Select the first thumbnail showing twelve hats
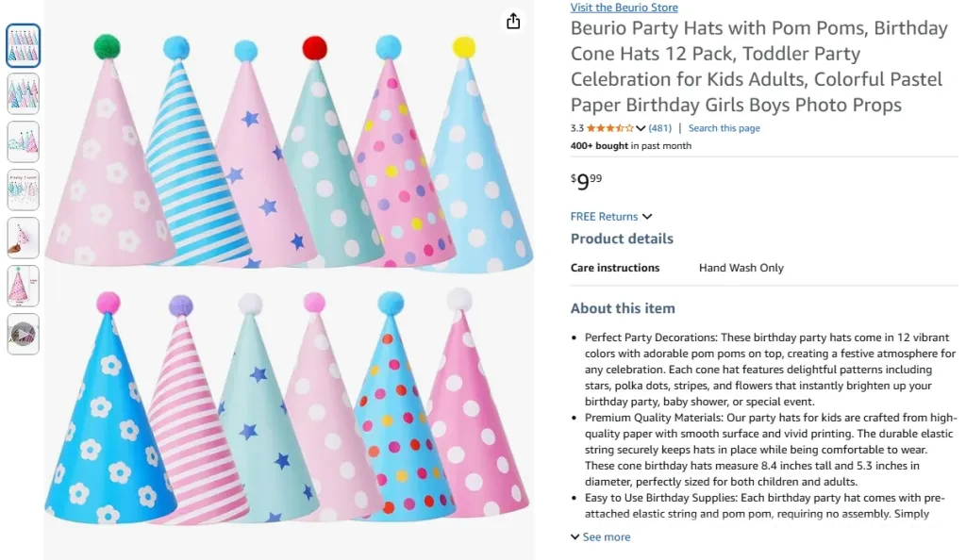This screenshot has width=966, height=560. pos(23,44)
